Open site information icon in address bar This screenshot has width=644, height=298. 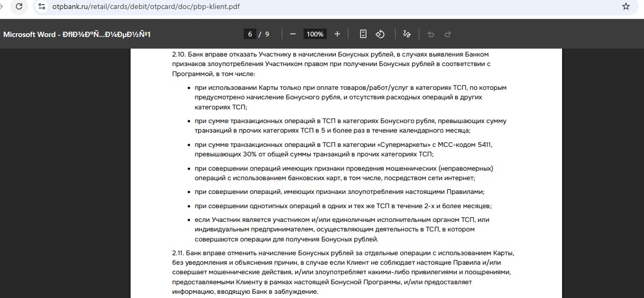[x=42, y=6]
